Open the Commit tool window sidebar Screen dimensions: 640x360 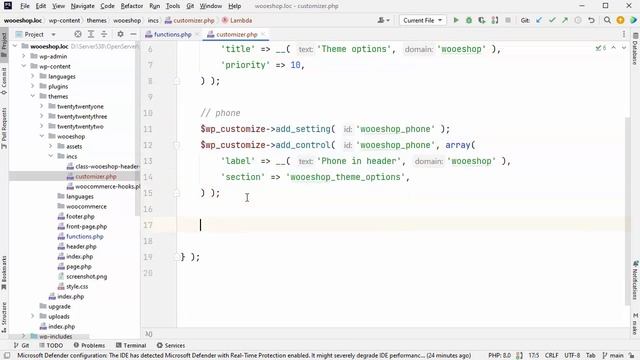pyautogui.click(x=4, y=81)
